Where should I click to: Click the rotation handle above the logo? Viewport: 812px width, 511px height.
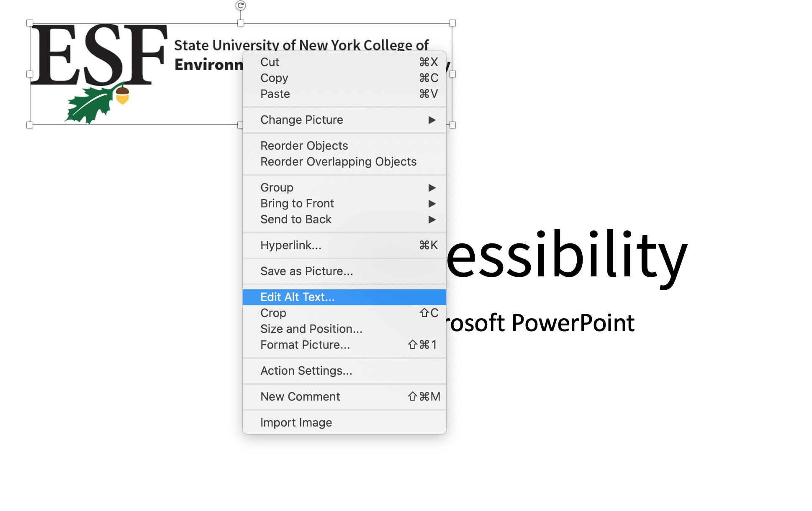click(240, 5)
